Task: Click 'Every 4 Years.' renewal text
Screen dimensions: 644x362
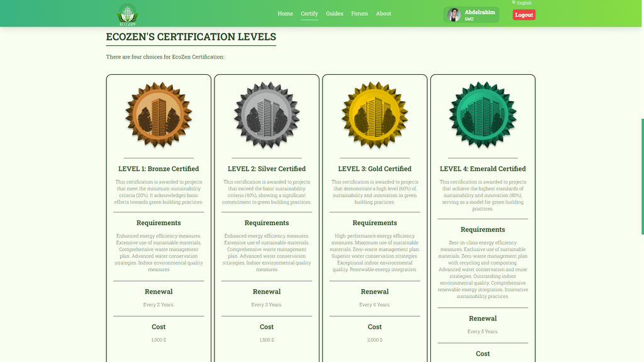Action: coord(375,305)
